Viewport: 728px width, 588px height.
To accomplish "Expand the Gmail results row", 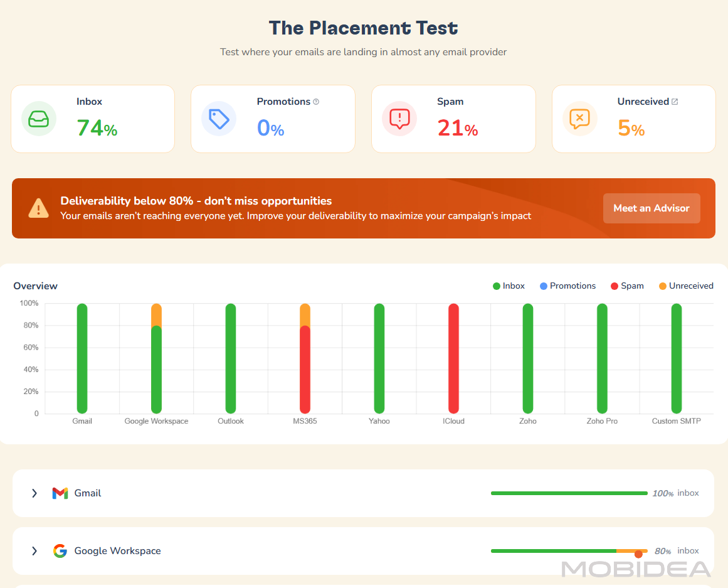I will [34, 493].
